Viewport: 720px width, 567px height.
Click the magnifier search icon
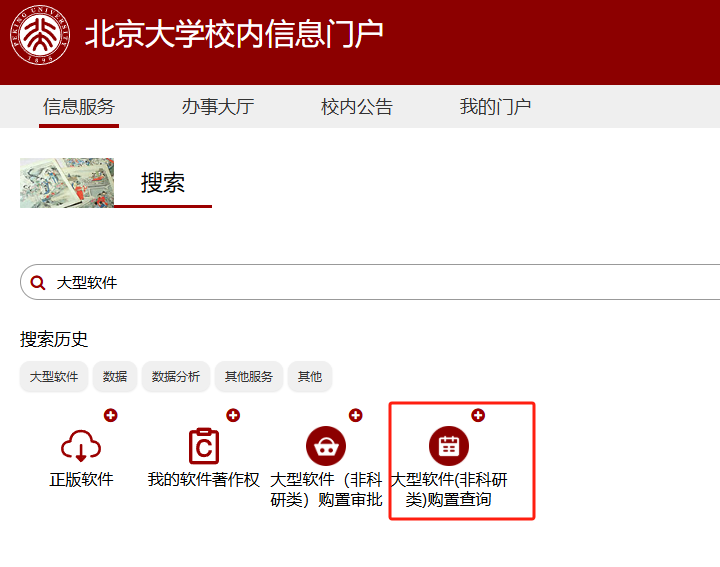pyautogui.click(x=38, y=282)
